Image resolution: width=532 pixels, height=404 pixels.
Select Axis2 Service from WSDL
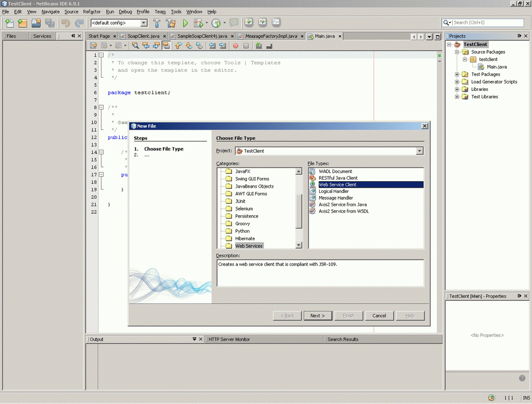click(344, 211)
